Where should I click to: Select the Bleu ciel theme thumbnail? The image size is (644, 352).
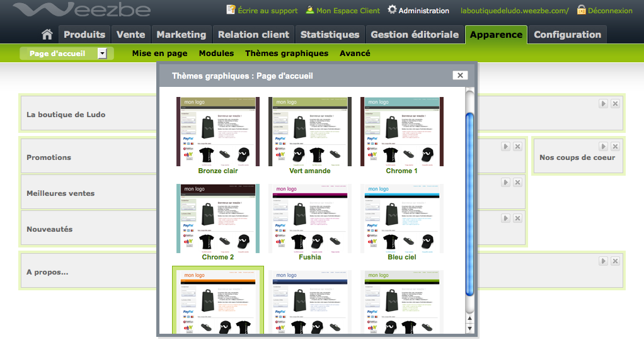[401, 219]
